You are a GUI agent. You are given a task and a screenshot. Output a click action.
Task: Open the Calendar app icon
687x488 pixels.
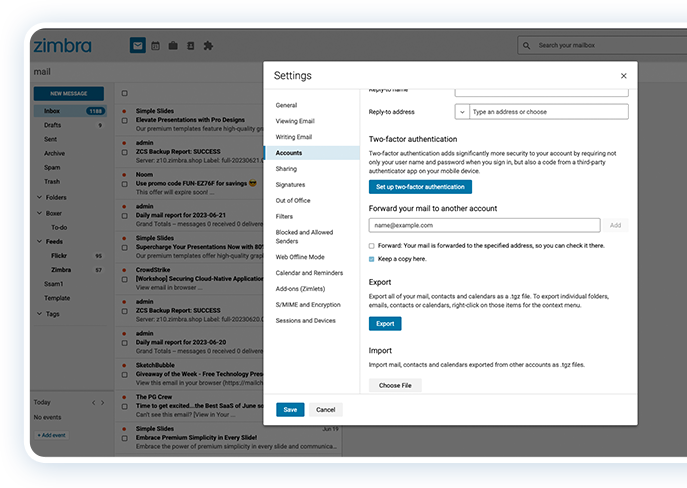click(156, 46)
